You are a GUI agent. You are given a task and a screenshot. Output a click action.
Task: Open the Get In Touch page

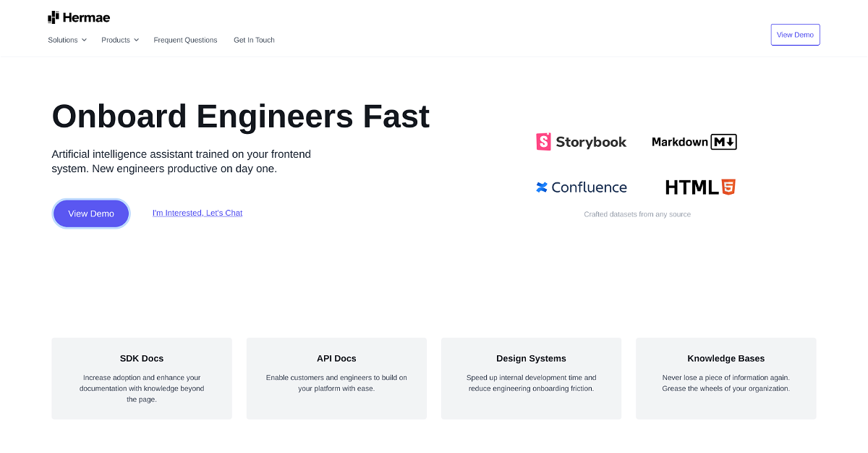(x=254, y=41)
